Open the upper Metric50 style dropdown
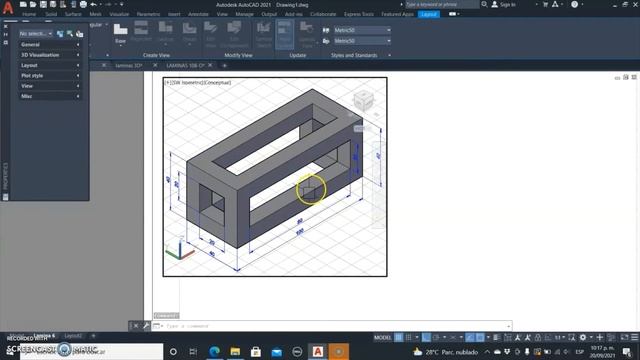640x360 pixels. tap(362, 30)
